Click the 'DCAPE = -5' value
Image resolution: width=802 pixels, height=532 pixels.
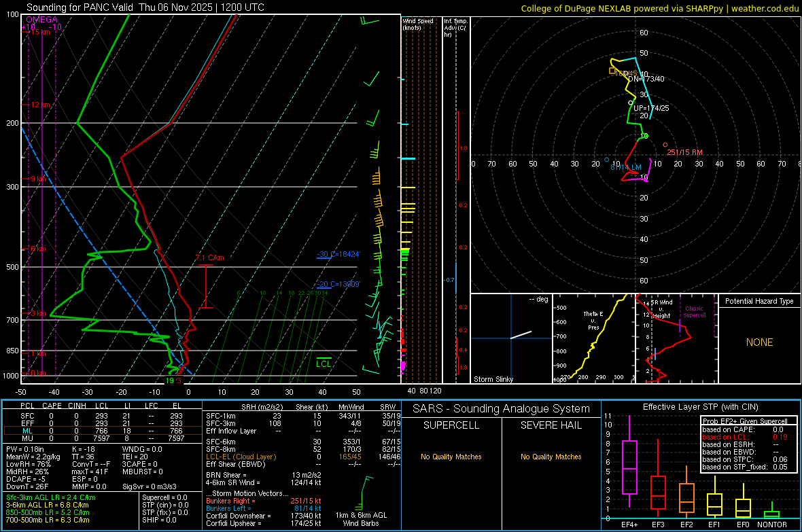(x=26, y=479)
